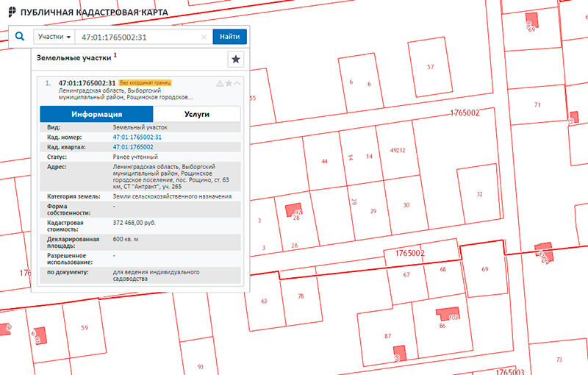Viewport: 588px width, 375px height.
Task: Select parcel 44 on the map
Action: tap(324, 161)
